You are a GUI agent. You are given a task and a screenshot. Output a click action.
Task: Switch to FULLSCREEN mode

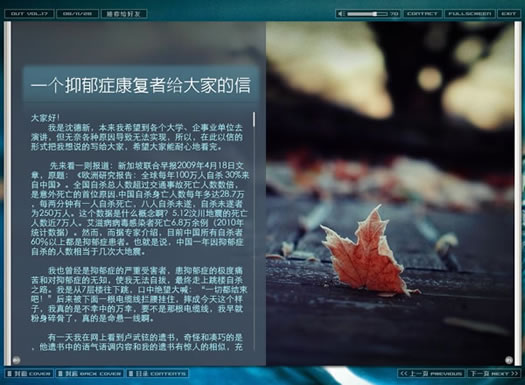470,14
